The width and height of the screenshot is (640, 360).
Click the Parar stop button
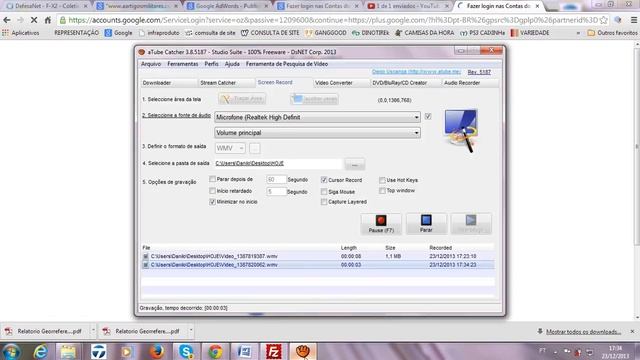(426, 224)
